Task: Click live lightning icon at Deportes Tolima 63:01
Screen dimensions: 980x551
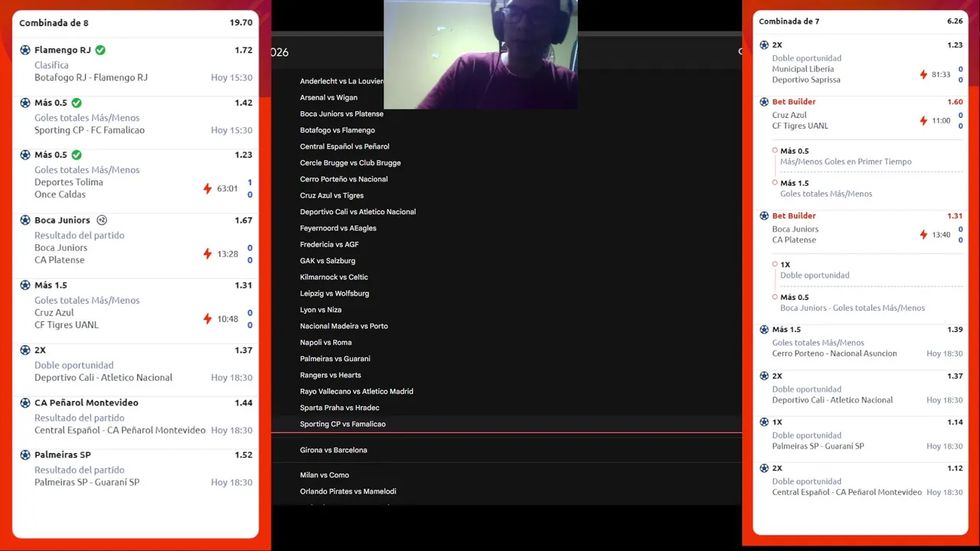Action: coord(207,188)
